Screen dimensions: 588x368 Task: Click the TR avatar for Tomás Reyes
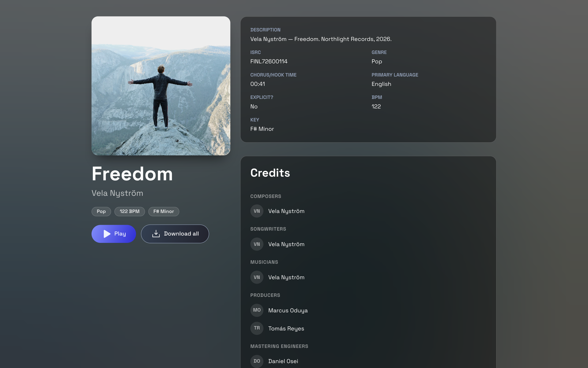coord(257,328)
